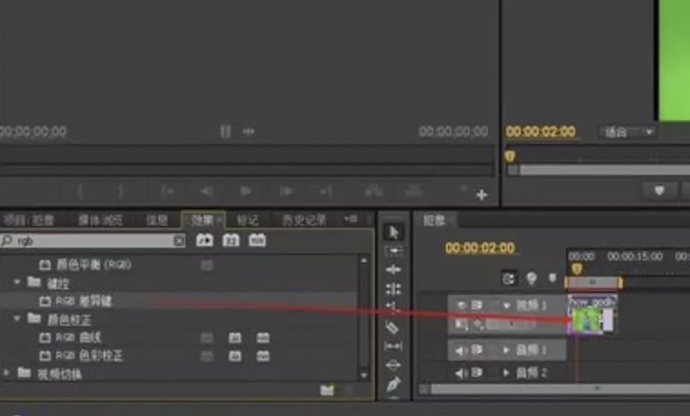
Task: Click the source monitor Overwrite button
Action: (x=413, y=190)
